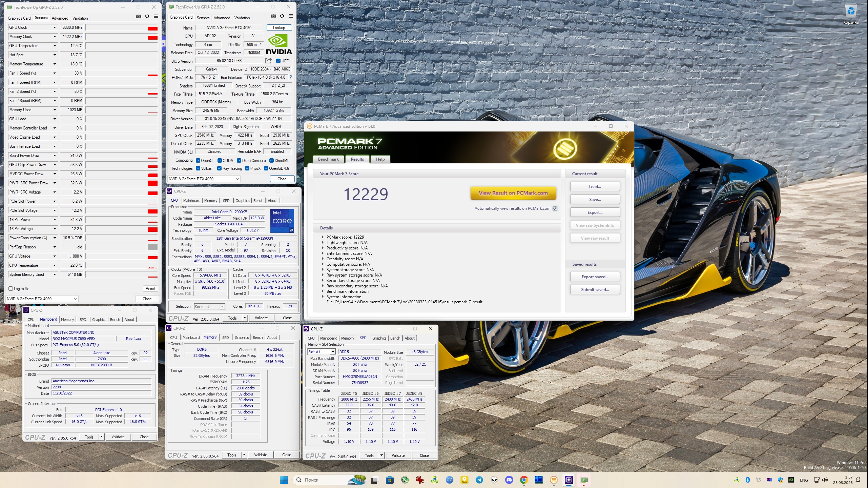Open hamburger menu in GPU-Z Graphics Card window

(x=291, y=16)
